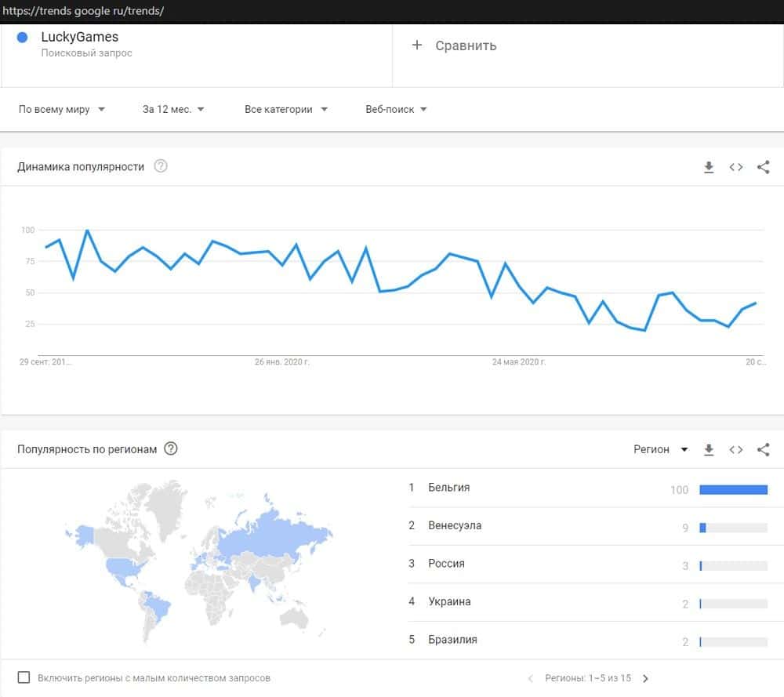
Task: Expand the Веб-поиск search type dropdown
Action: point(396,110)
